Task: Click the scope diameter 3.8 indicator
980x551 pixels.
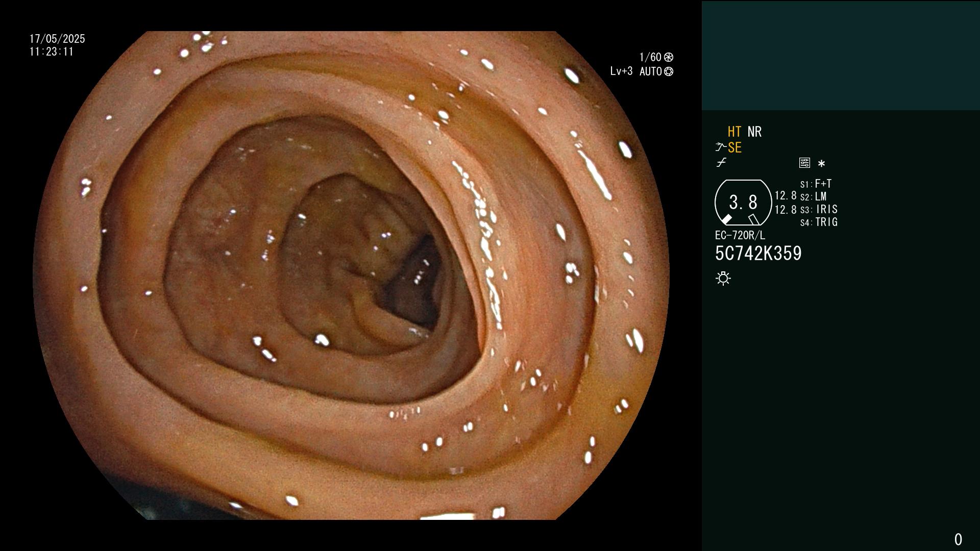Action: 743,203
